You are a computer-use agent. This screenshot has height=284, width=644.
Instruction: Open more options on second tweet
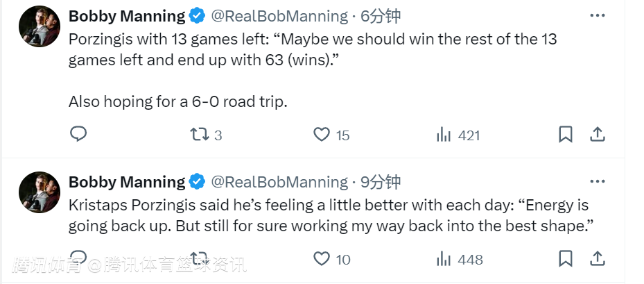(x=597, y=181)
